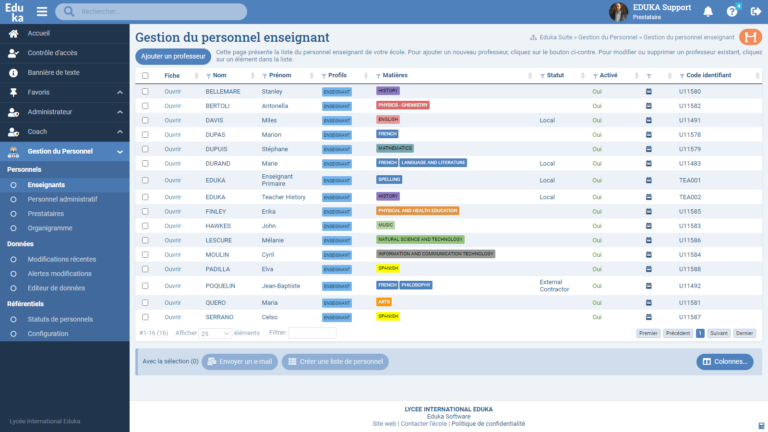Go to the Suivant page button

[719, 333]
